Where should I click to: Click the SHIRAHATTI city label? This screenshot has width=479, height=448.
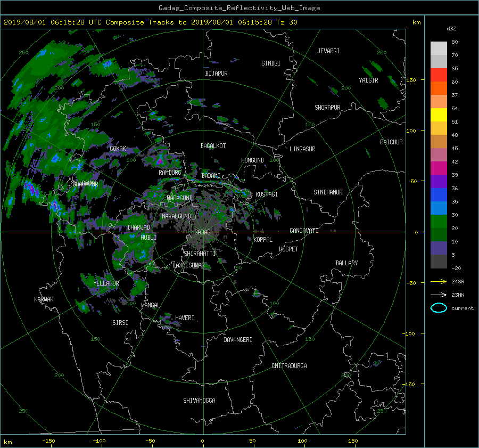200,254
